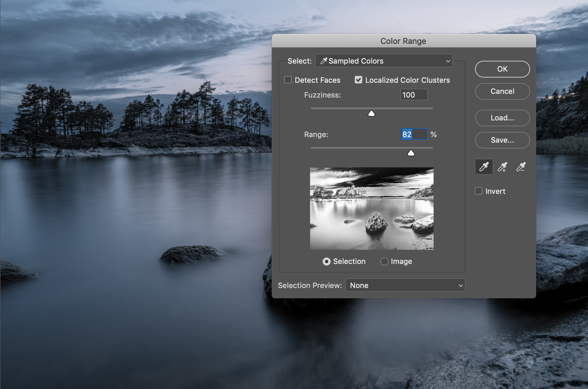Pick the Subtract from Sample eyedropper

click(521, 167)
